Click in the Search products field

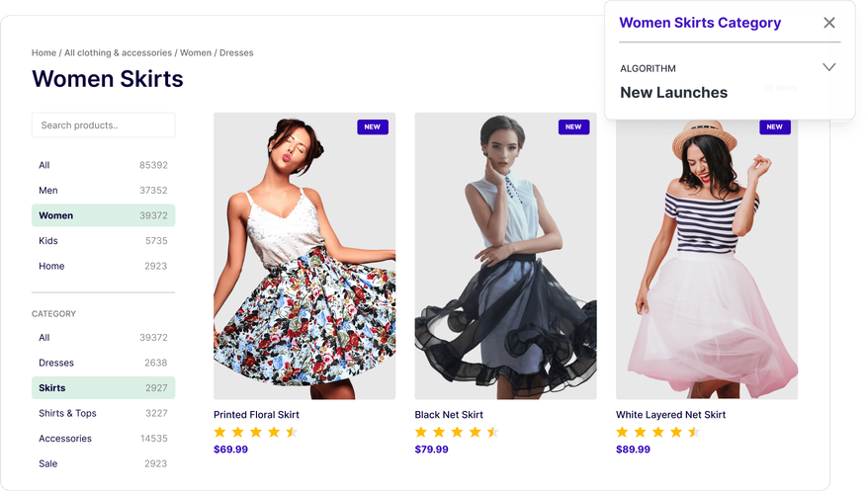point(104,124)
